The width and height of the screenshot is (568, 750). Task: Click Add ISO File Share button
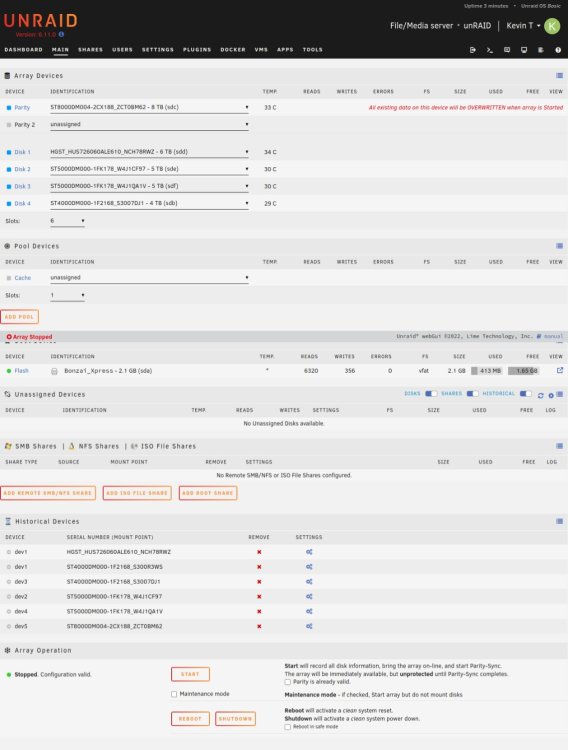(137, 493)
